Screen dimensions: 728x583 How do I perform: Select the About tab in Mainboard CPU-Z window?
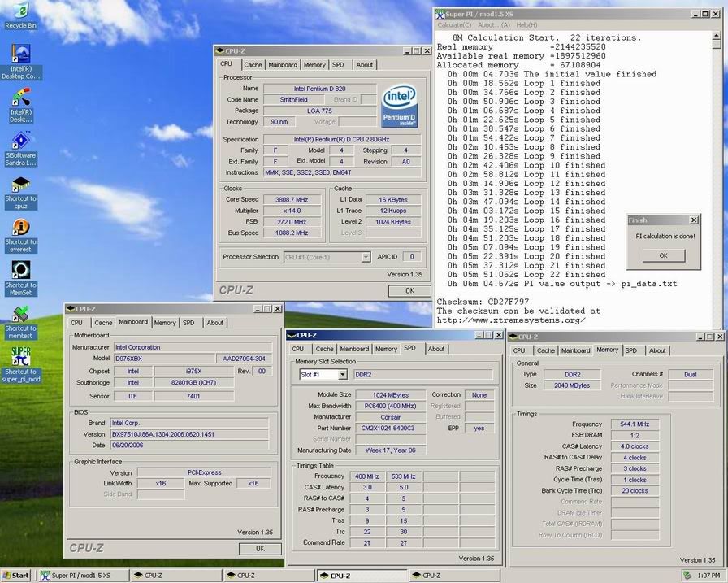coord(214,323)
